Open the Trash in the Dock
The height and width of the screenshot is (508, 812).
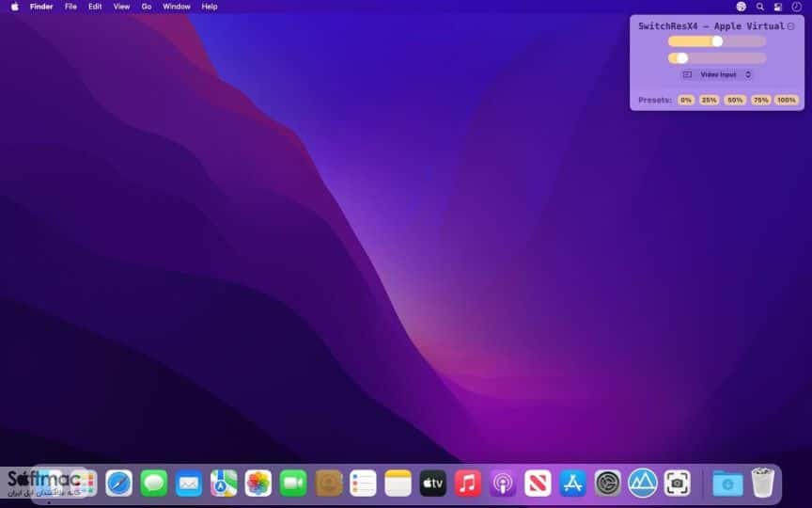tap(762, 482)
